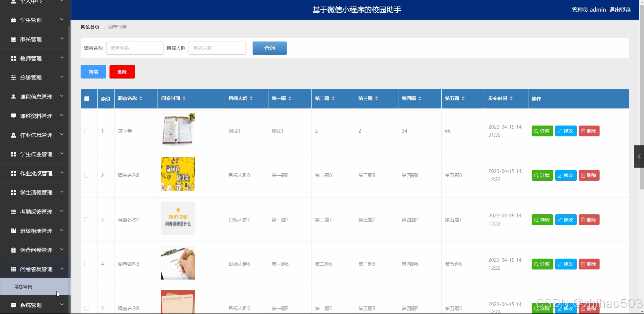Viewport: 644px width, 314px height.
Task: Expand 教师管理 with its chevron
Action: pos(62,57)
